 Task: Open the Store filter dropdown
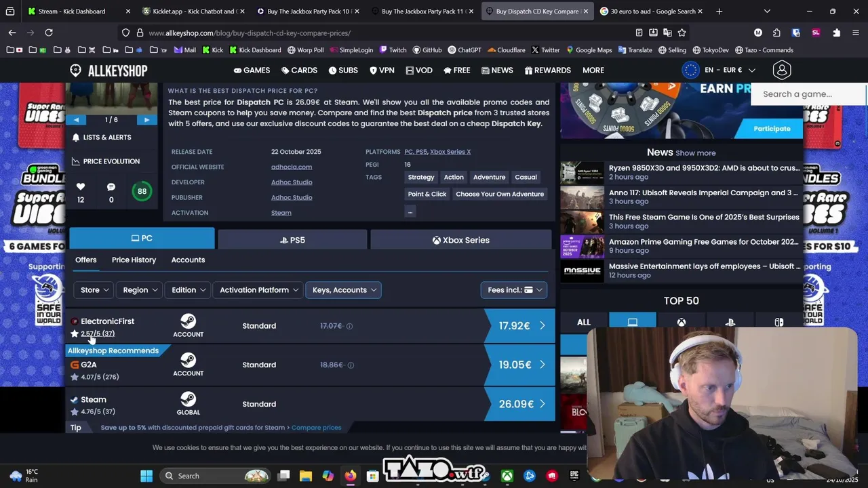coord(94,290)
